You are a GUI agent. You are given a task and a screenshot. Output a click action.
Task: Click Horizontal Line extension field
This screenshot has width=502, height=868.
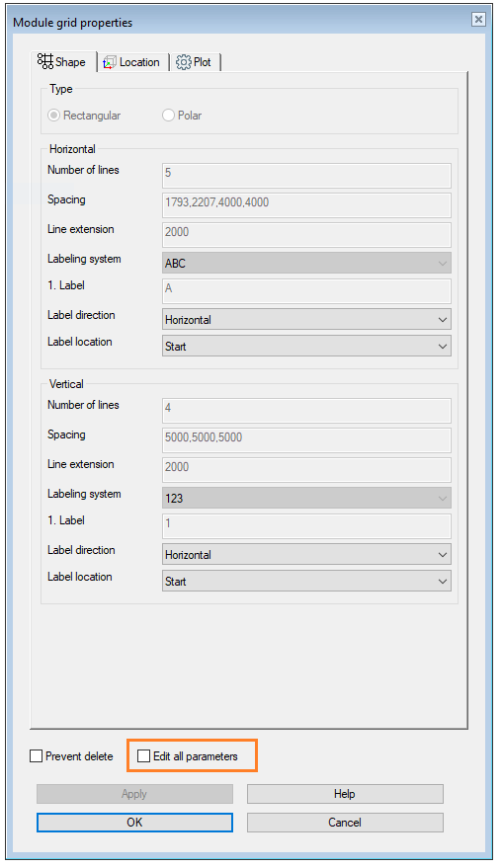306,234
